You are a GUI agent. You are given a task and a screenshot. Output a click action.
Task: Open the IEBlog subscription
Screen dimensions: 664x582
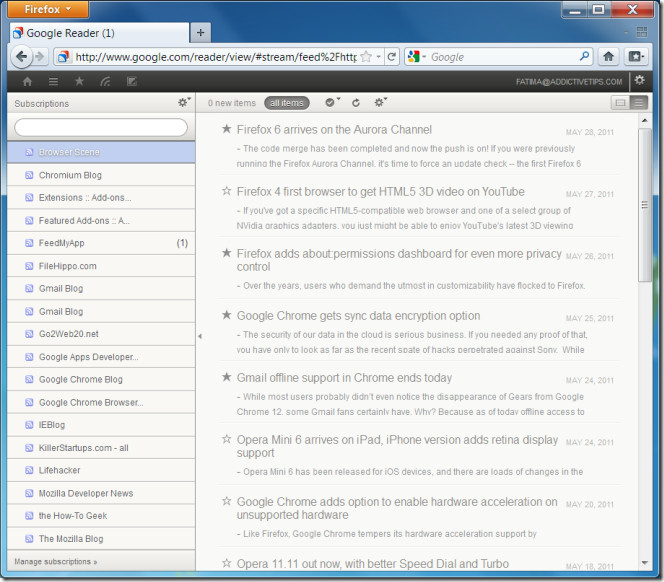pyautogui.click(x=101, y=424)
